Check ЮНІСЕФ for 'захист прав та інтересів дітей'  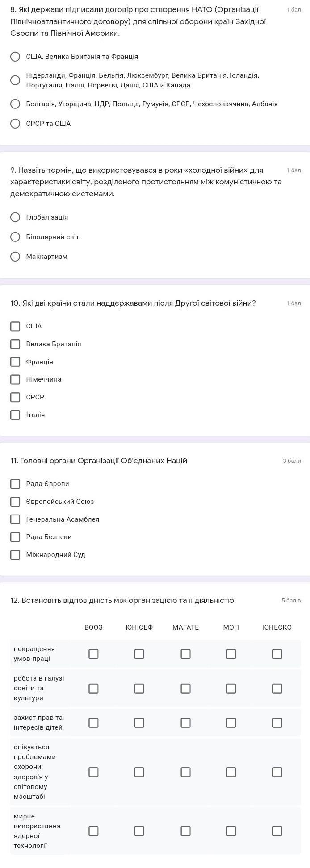point(139,723)
